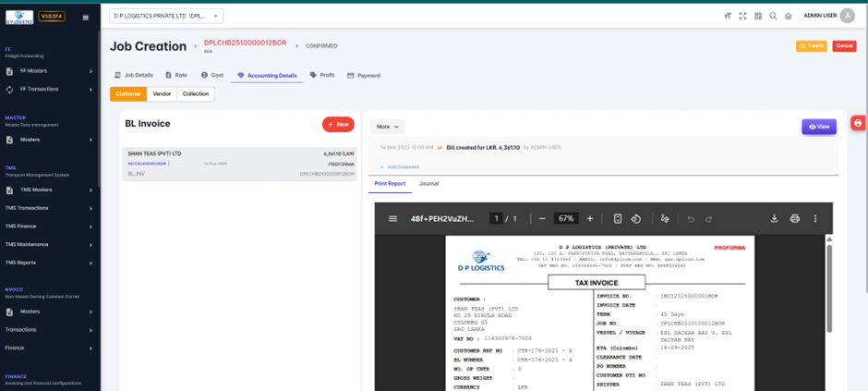
Task: Go to home via house icon
Action: coord(788,16)
